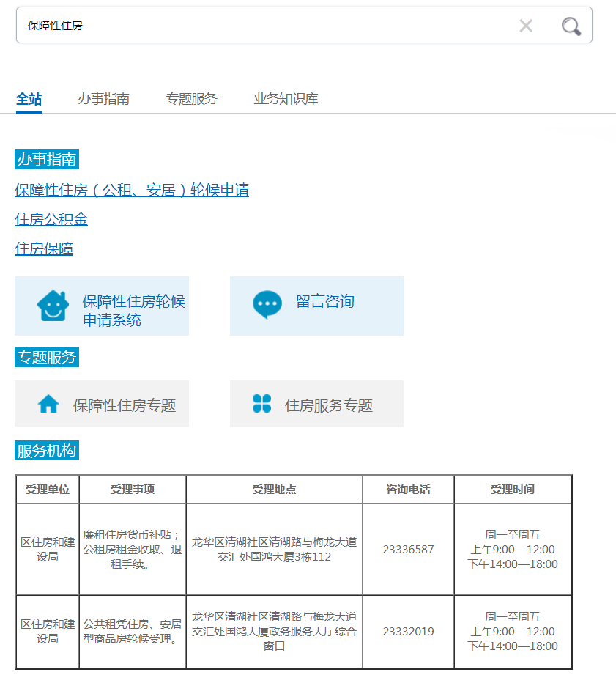Switch to the 业务知识库 tab
Image resolution: width=616 pixels, height=675 pixels.
(286, 99)
